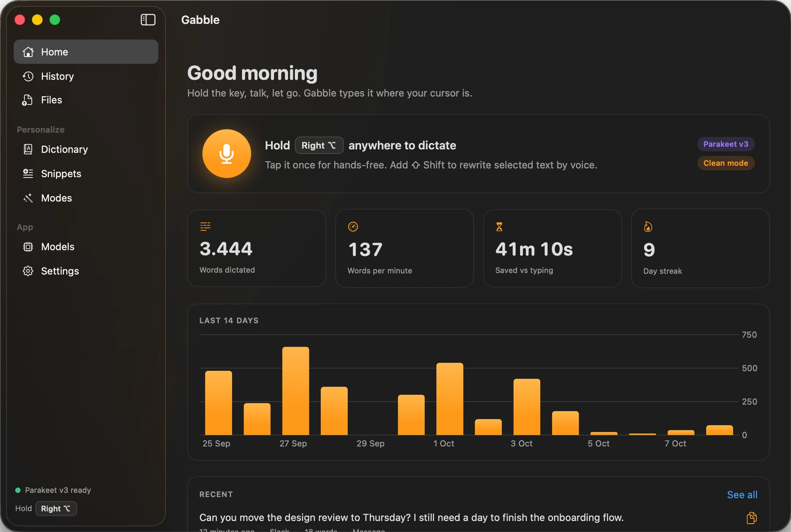Click the orange microphone dictate button

[x=227, y=154]
